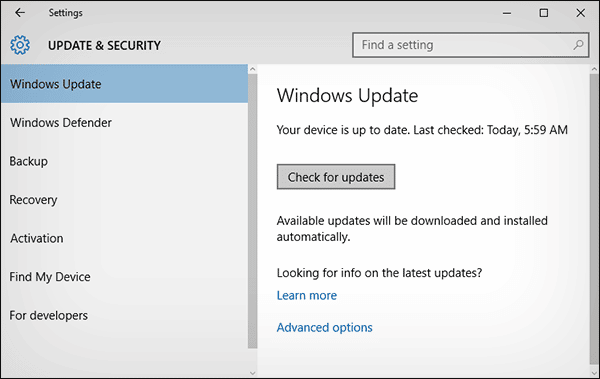The height and width of the screenshot is (379, 600).
Task: Click the search magnifier icon
Action: pos(578,45)
